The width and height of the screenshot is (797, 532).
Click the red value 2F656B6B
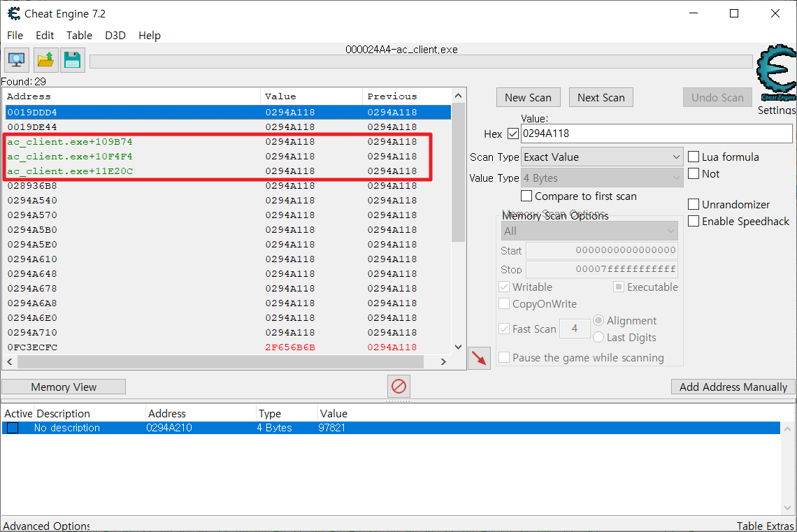tap(290, 347)
